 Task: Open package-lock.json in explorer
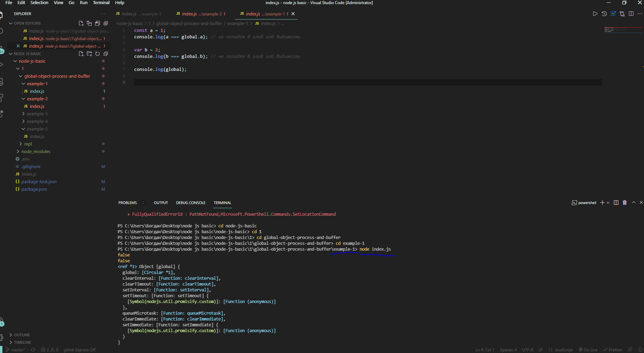pyautogui.click(x=39, y=181)
